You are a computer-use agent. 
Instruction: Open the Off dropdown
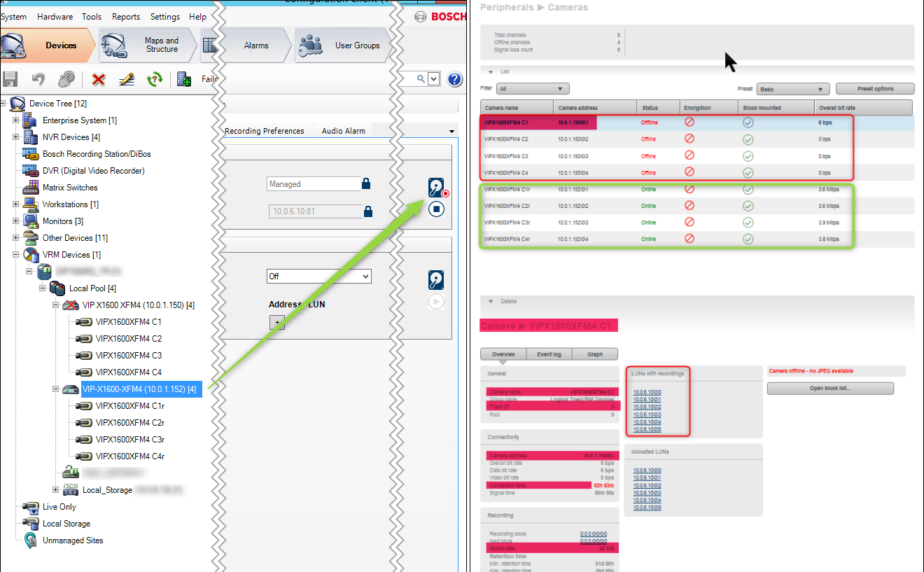[x=318, y=277]
